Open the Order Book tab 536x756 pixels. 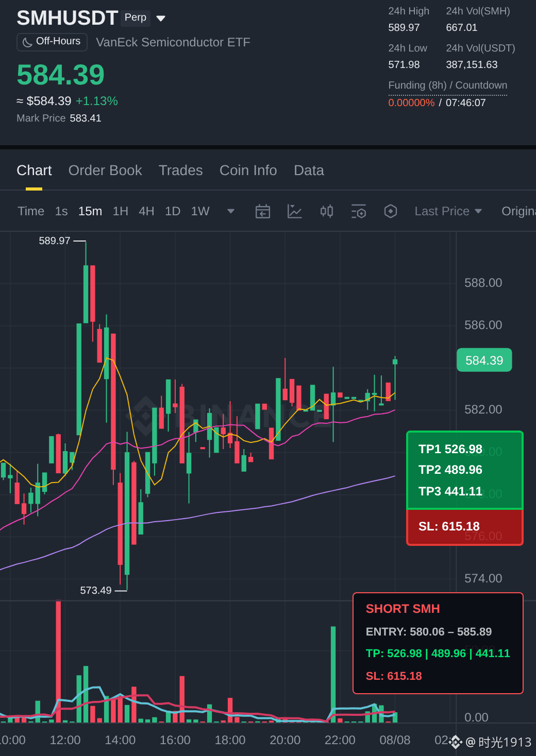(105, 170)
